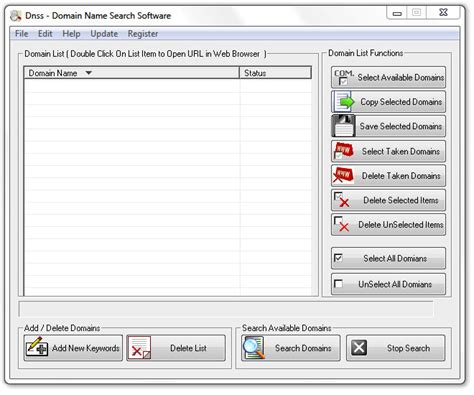Click the black X Stop Search icon
474x395 pixels.
pos(359,348)
